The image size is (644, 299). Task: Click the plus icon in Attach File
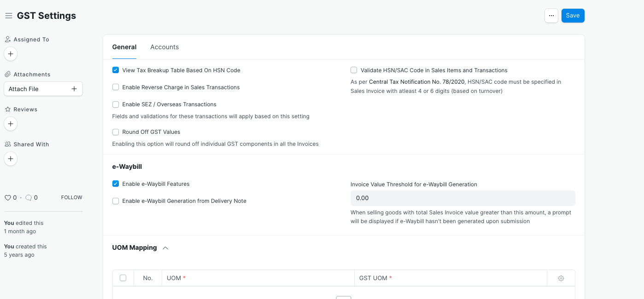coord(74,89)
